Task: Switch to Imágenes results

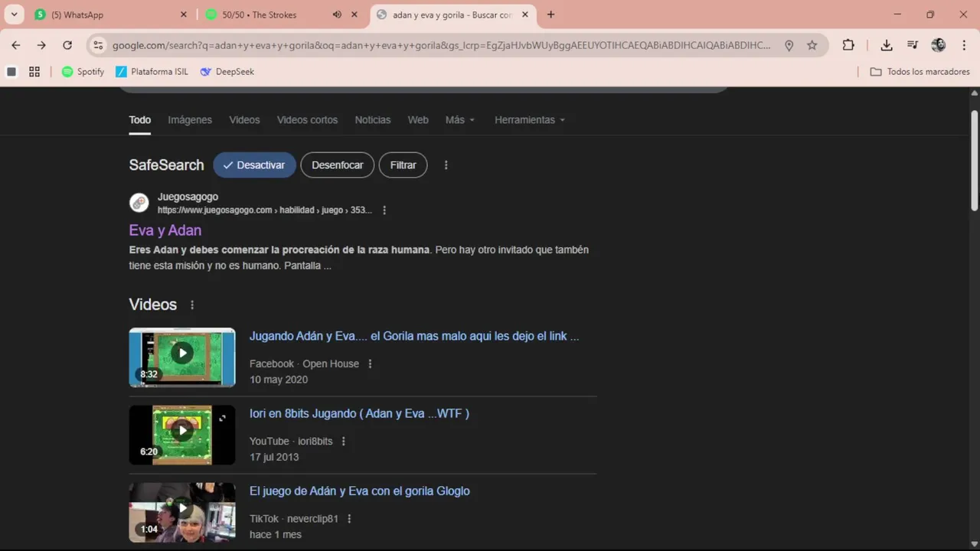Action: tap(190, 120)
